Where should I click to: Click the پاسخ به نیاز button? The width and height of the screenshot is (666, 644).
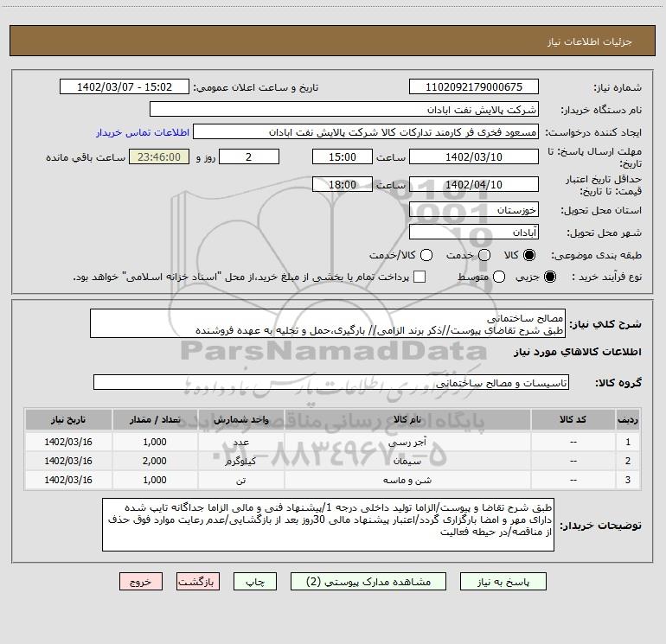(x=503, y=582)
